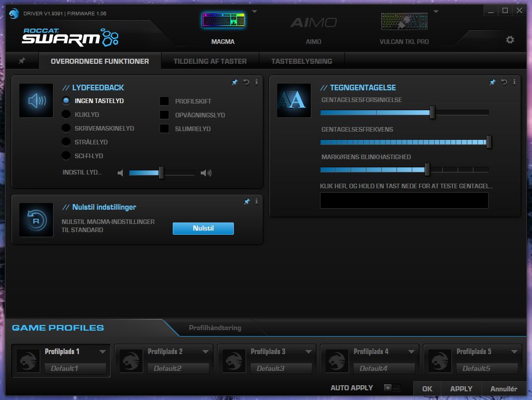Image resolution: width=532 pixels, height=400 pixels.
Task: Click the key repeat test input box
Action: [x=404, y=201]
